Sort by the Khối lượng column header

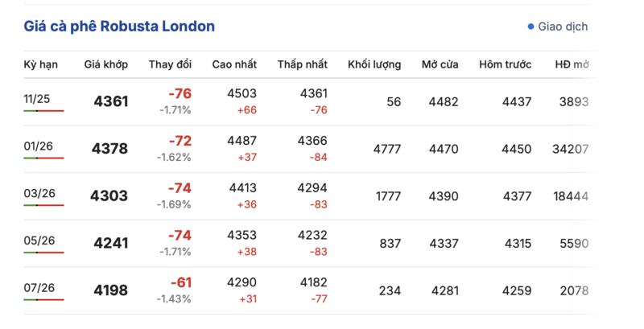(x=374, y=64)
